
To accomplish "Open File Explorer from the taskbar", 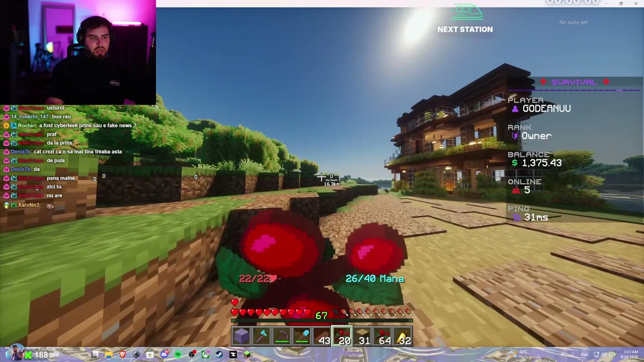I will tap(109, 355).
